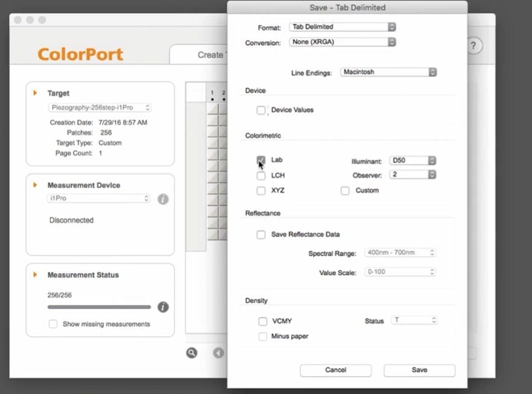532x394 pixels.
Task: Click the Cancel button
Action: (x=335, y=370)
